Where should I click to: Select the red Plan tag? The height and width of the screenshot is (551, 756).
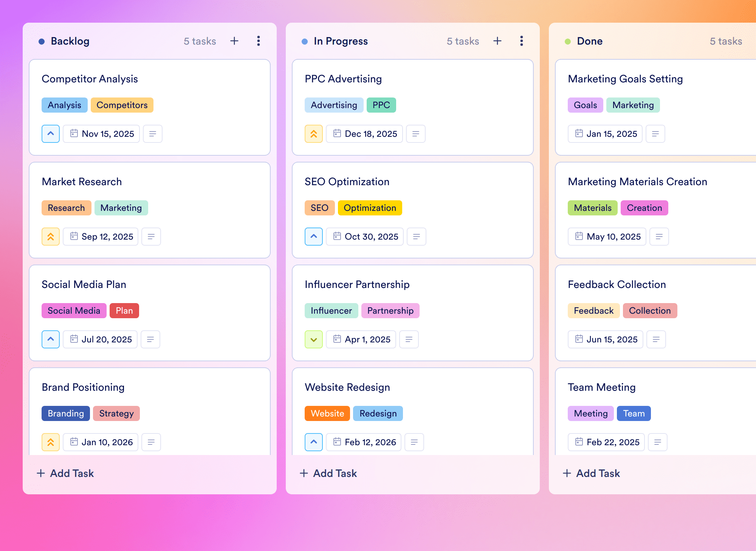pyautogui.click(x=124, y=311)
